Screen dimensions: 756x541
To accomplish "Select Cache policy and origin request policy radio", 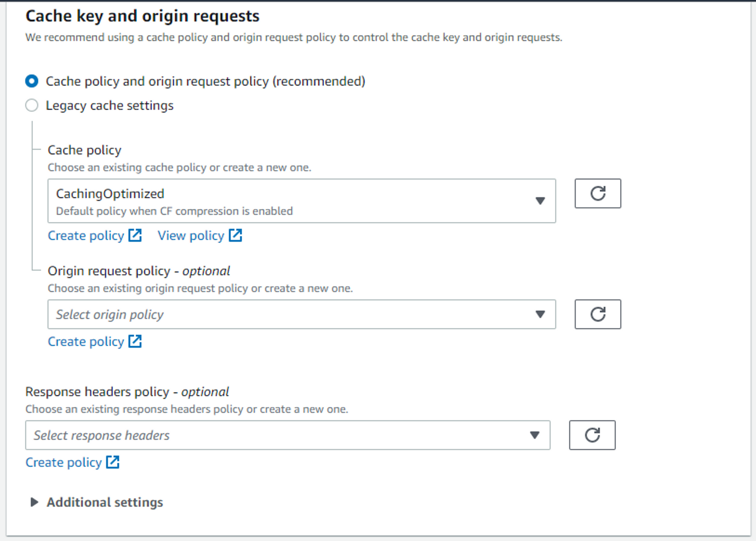I will click(32, 81).
